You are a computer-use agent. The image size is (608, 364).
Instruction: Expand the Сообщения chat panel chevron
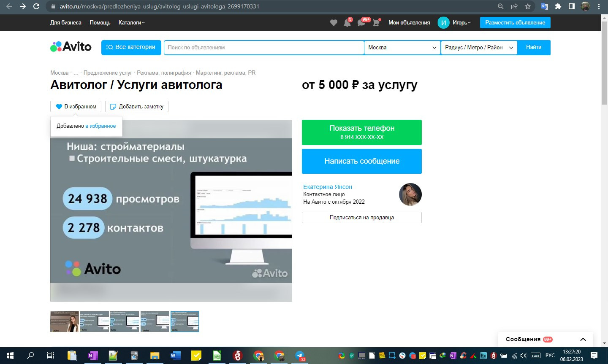pos(583,340)
